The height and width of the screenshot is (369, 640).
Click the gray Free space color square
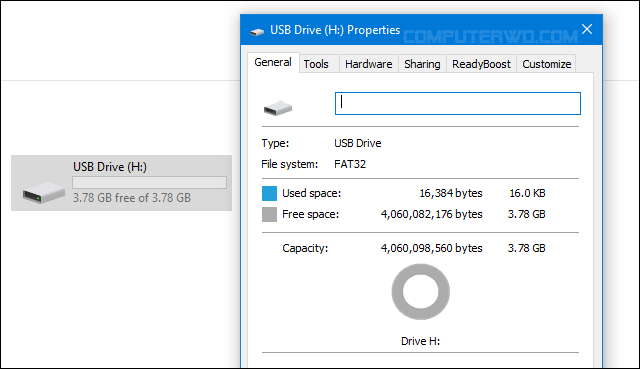pos(269,214)
